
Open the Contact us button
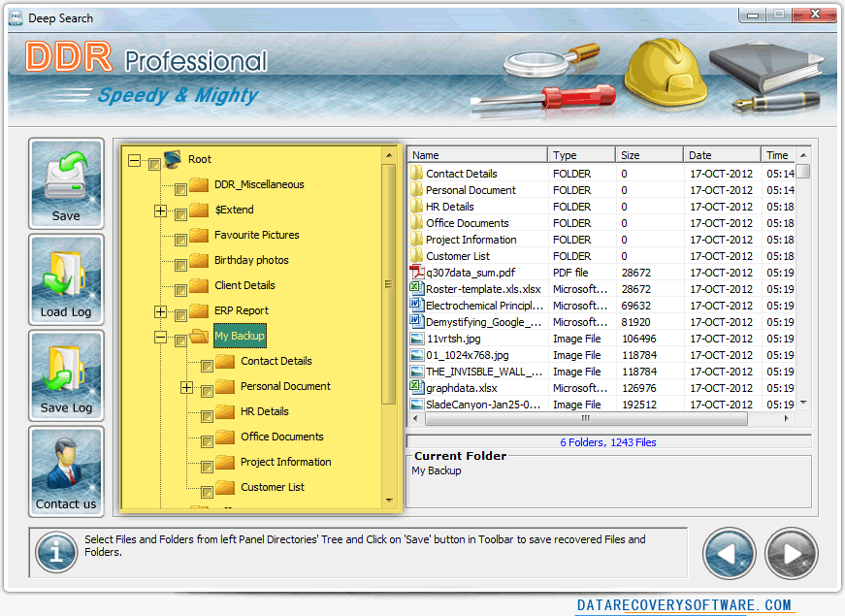coord(66,471)
